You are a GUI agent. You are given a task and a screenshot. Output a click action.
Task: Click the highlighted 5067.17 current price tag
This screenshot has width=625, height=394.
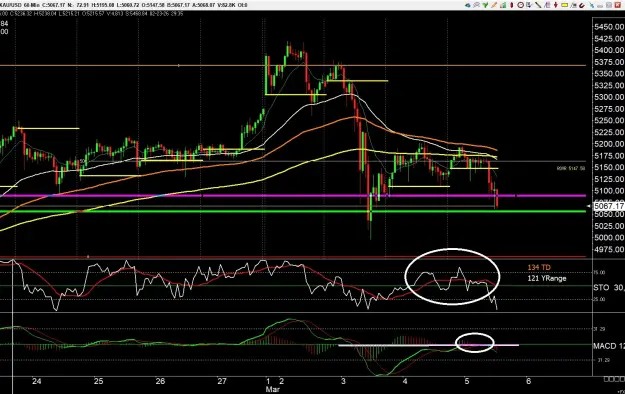click(609, 206)
